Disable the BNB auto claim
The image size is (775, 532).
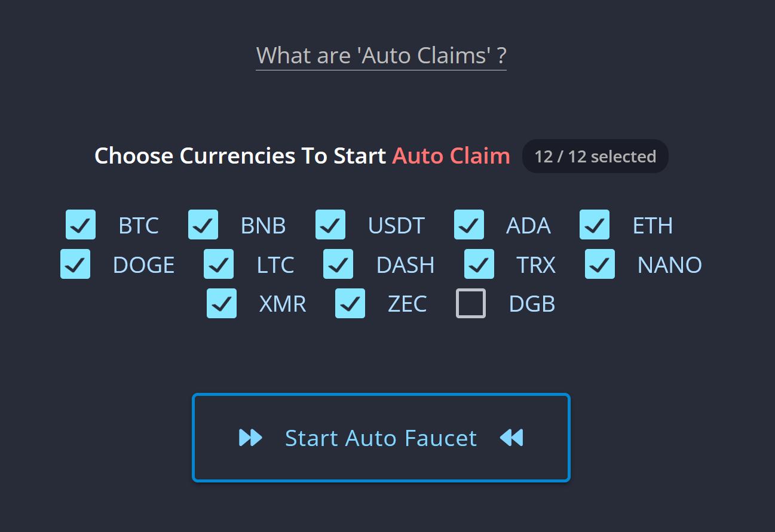pyautogui.click(x=203, y=225)
